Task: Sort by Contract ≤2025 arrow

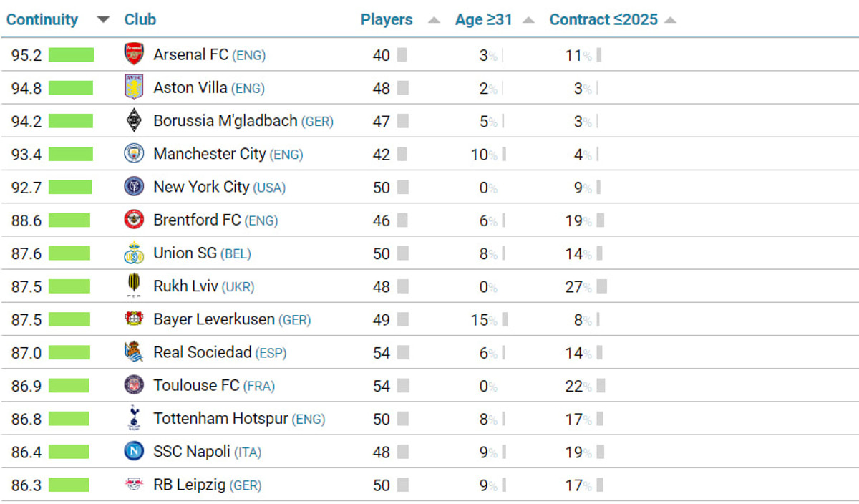Action: coord(670,20)
